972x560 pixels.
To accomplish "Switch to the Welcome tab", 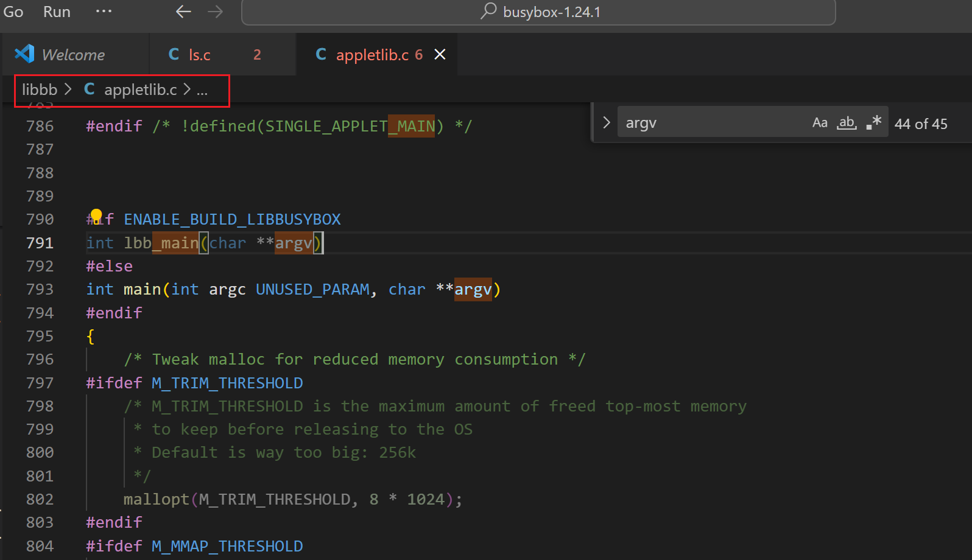I will [76, 55].
